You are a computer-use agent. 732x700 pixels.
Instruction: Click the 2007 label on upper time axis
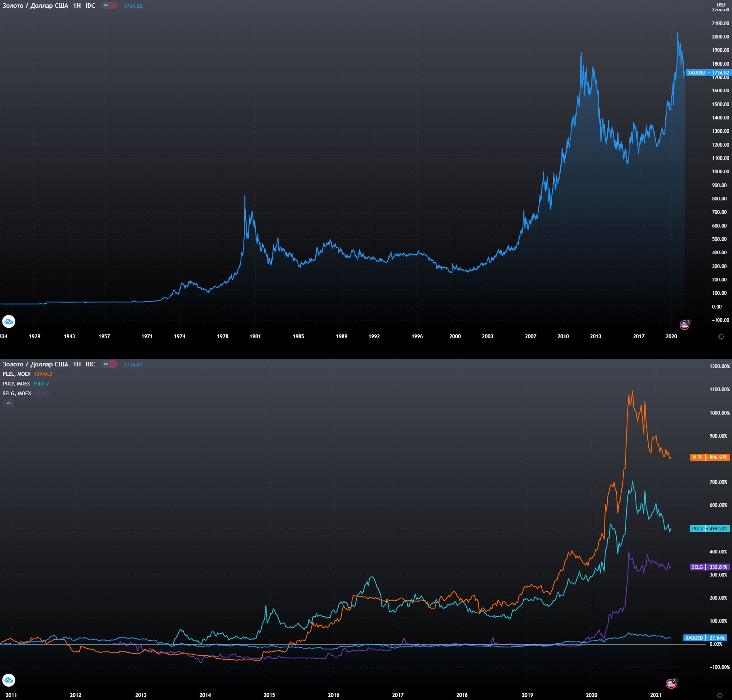(x=531, y=336)
